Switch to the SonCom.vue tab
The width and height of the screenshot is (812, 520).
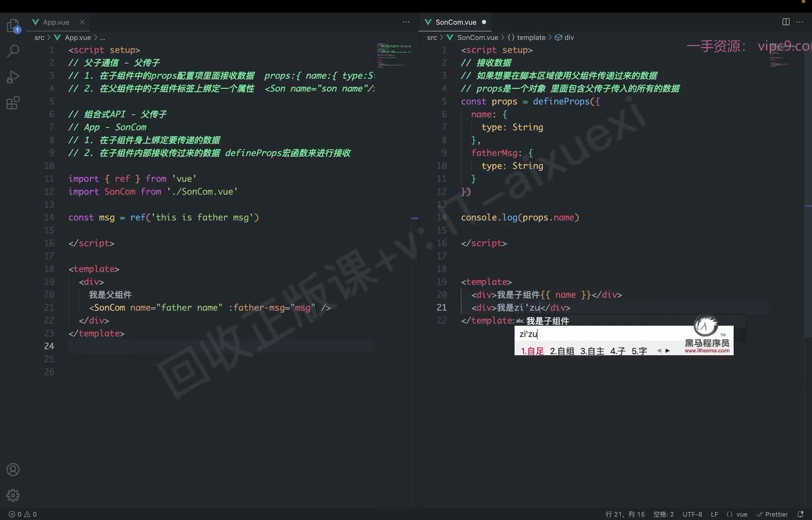pyautogui.click(x=456, y=22)
